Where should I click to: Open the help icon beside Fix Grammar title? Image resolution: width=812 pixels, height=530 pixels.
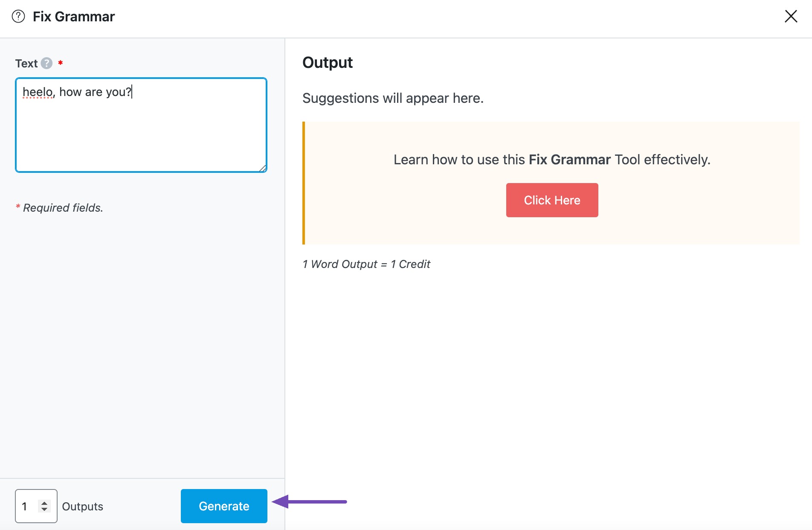(18, 17)
